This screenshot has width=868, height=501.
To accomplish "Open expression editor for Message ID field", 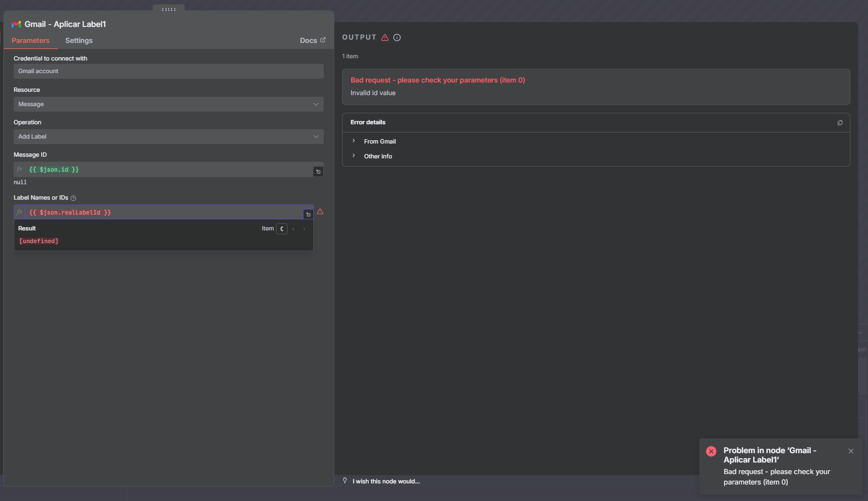I will point(318,172).
